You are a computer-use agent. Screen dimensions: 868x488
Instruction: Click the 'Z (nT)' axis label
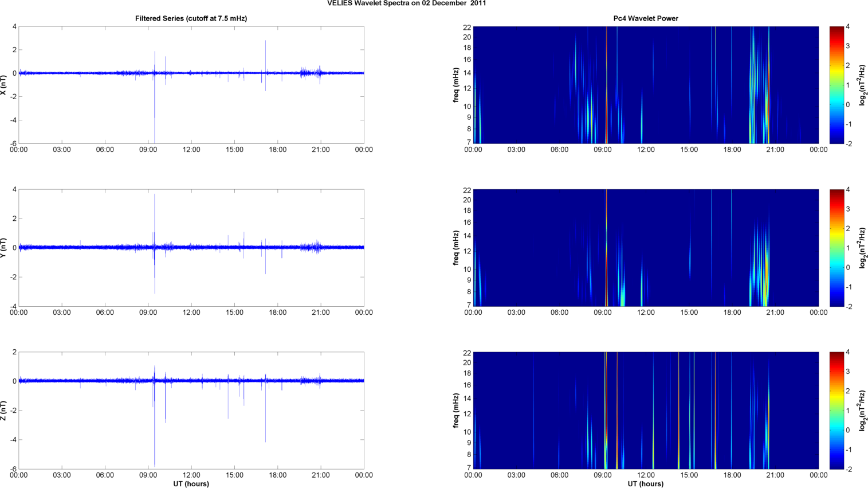coord(4,411)
